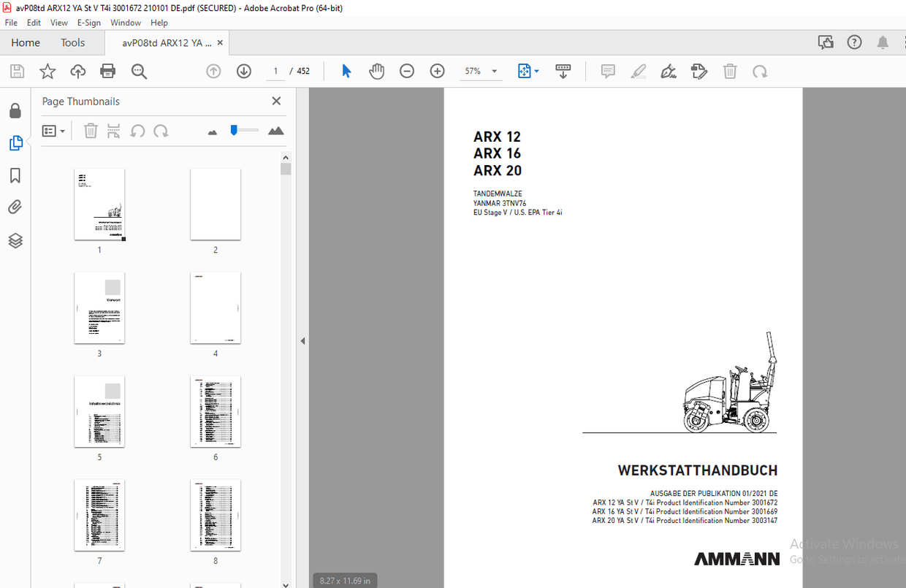Viewport: 906px width, 588px height.
Task: Select the Highlight text tool
Action: point(638,71)
